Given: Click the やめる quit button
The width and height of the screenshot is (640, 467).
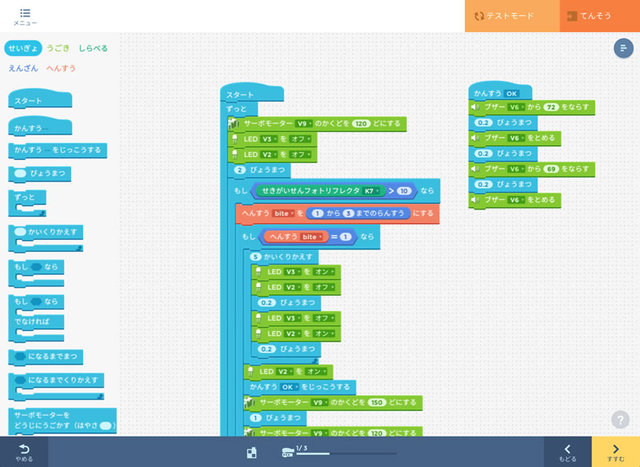Looking at the screenshot, I should pyautogui.click(x=24, y=452).
